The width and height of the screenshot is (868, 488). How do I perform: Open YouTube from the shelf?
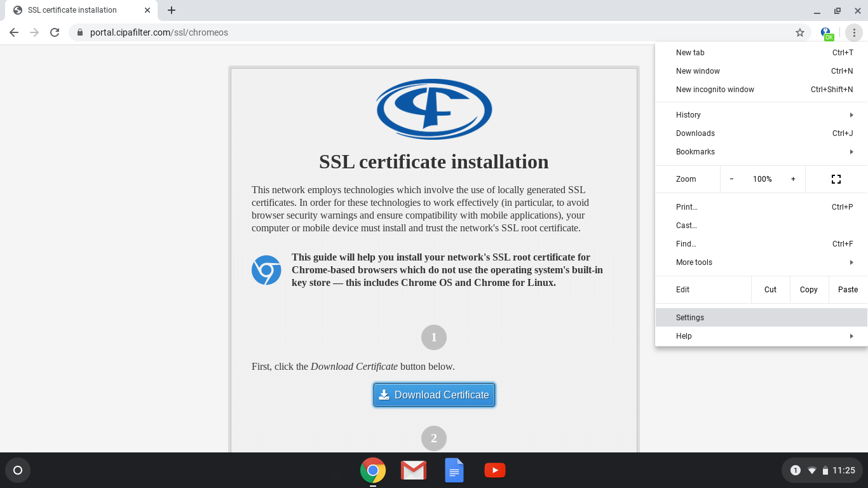pyautogui.click(x=494, y=470)
